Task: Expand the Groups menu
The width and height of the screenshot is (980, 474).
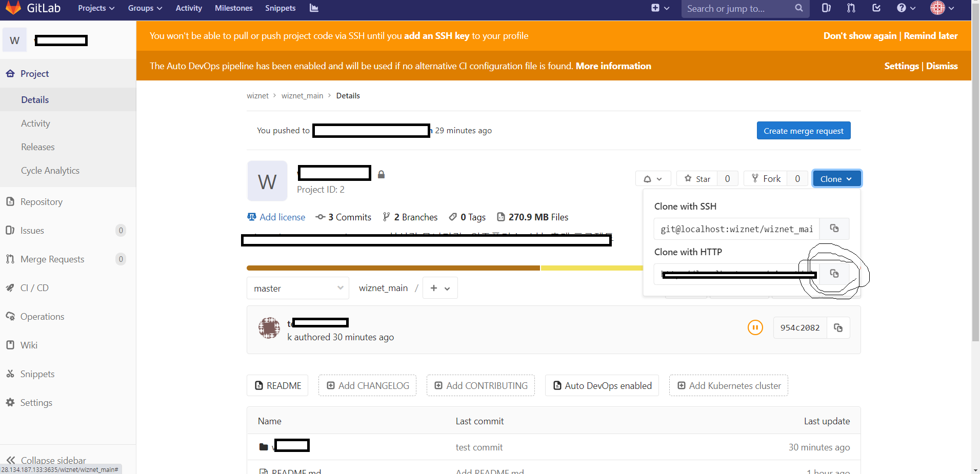Action: (145, 8)
